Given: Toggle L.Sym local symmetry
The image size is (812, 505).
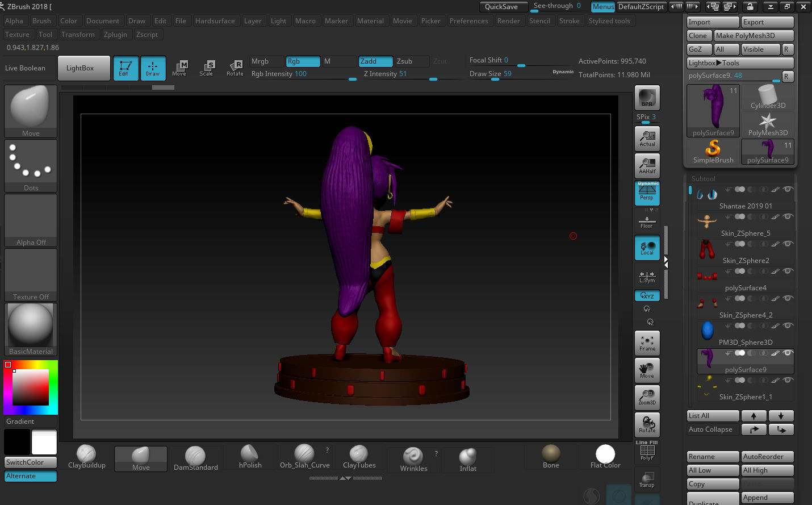Looking at the screenshot, I should point(647,276).
